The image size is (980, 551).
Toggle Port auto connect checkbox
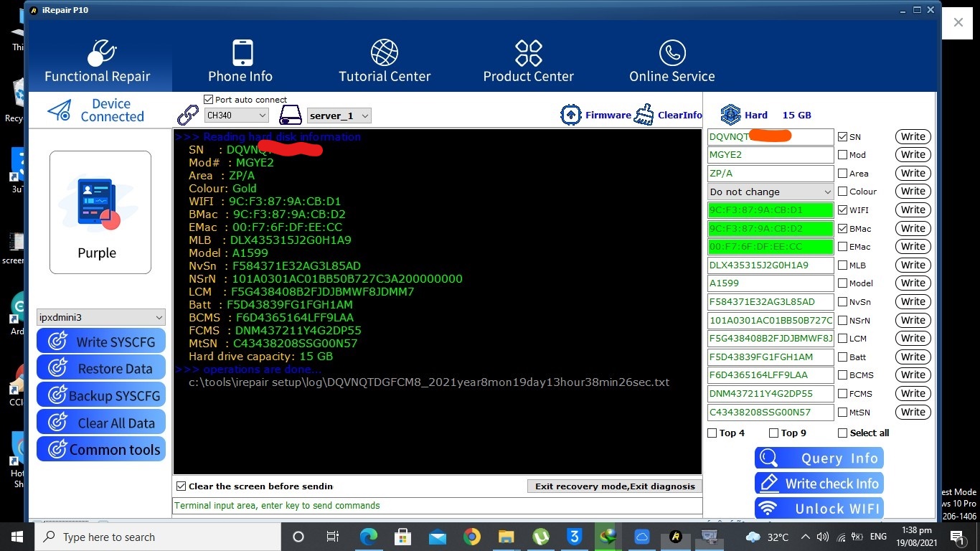click(x=209, y=100)
